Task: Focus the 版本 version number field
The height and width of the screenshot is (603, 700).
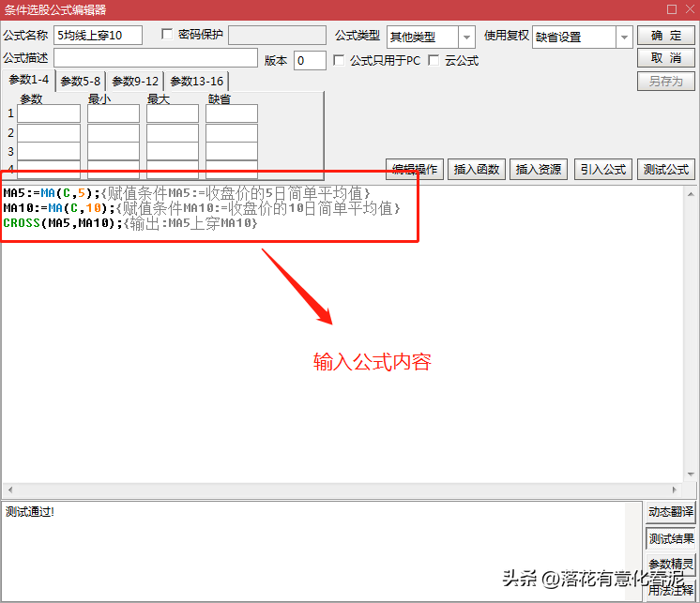Action: click(x=310, y=60)
